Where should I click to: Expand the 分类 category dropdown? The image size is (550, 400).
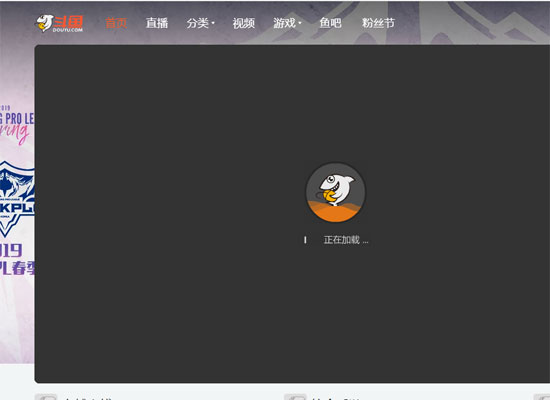tap(200, 23)
